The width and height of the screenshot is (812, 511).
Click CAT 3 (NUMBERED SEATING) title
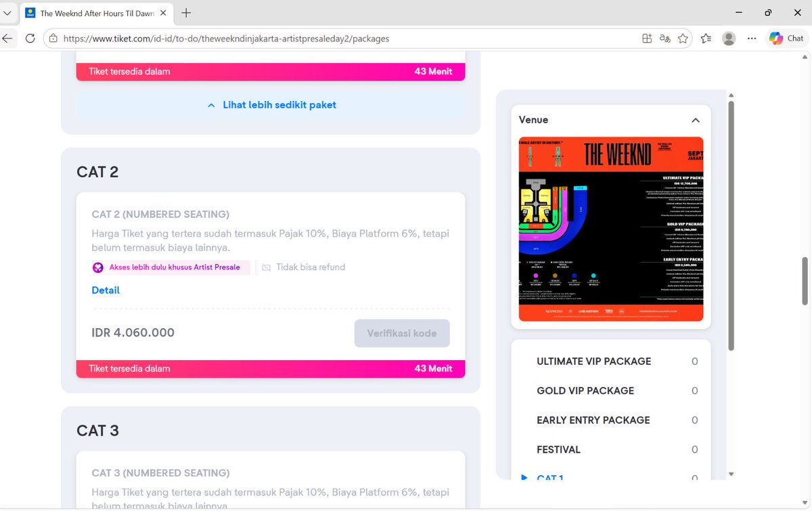160,473
